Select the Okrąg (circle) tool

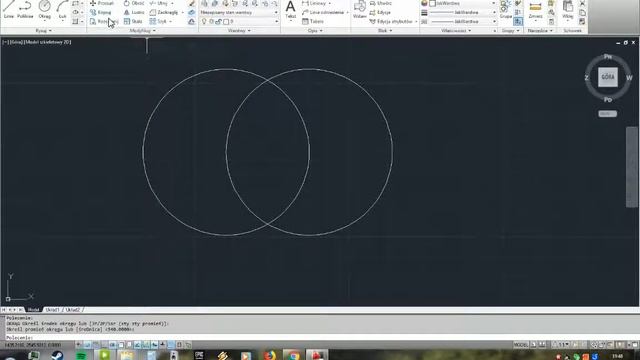pyautogui.click(x=44, y=10)
